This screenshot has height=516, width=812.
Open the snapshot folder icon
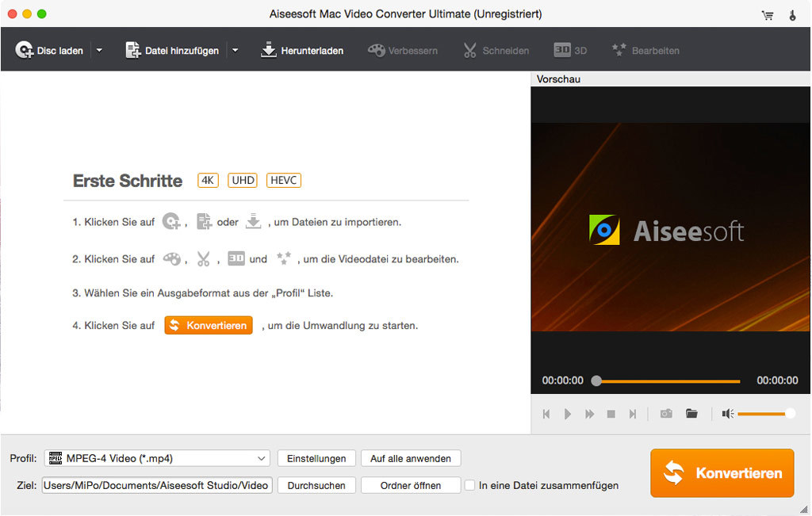coord(691,414)
